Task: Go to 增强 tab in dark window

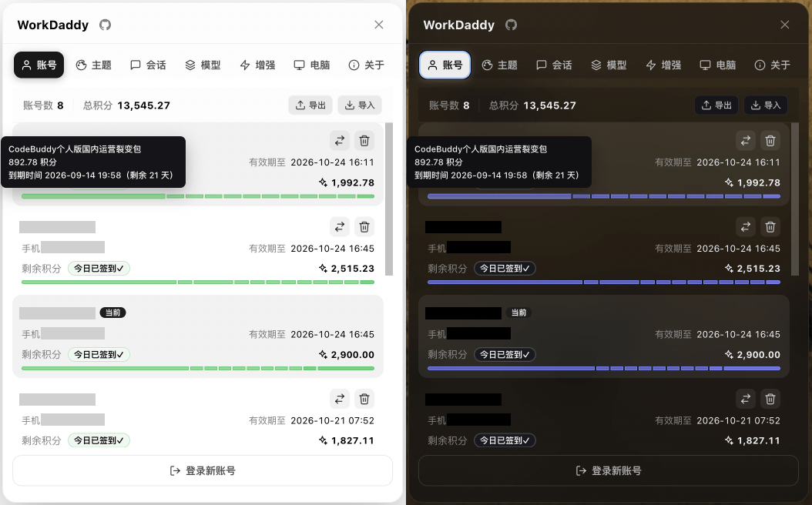Action: tap(663, 65)
